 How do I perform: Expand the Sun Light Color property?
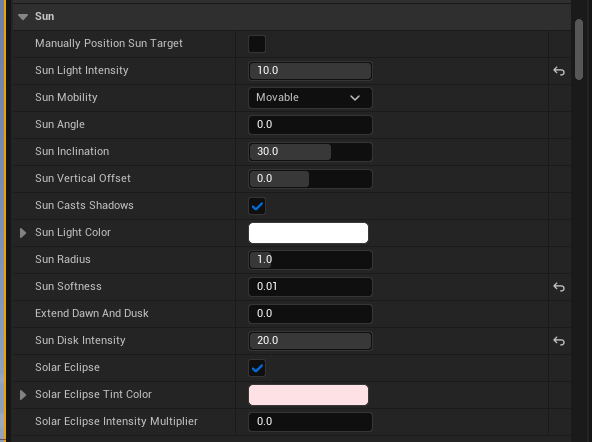point(23,233)
